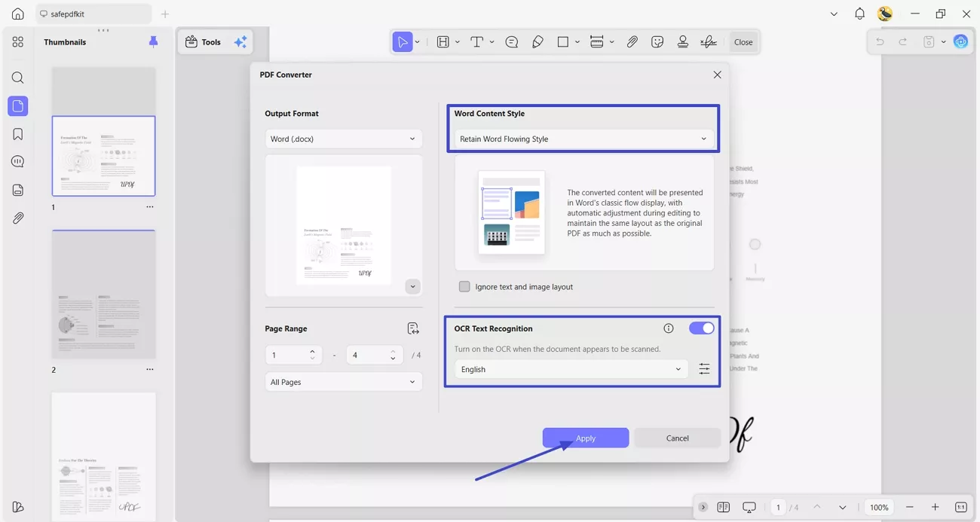Click the end page number field showing 4
Image resolution: width=980 pixels, height=522 pixels.
pos(375,355)
